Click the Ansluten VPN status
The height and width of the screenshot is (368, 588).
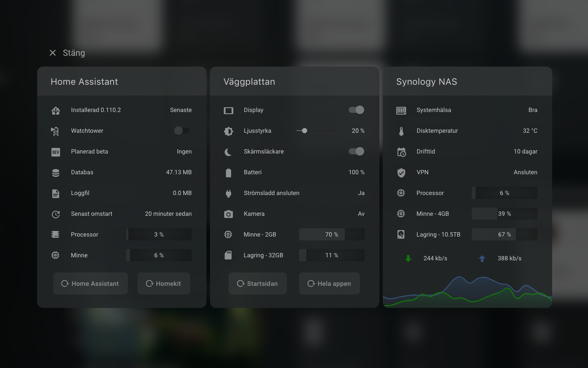pos(525,172)
